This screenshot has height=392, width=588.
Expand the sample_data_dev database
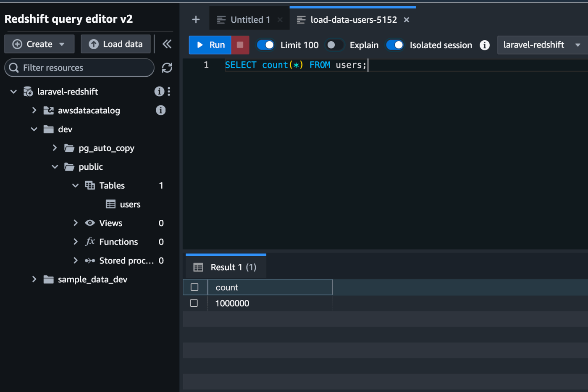[x=34, y=279]
